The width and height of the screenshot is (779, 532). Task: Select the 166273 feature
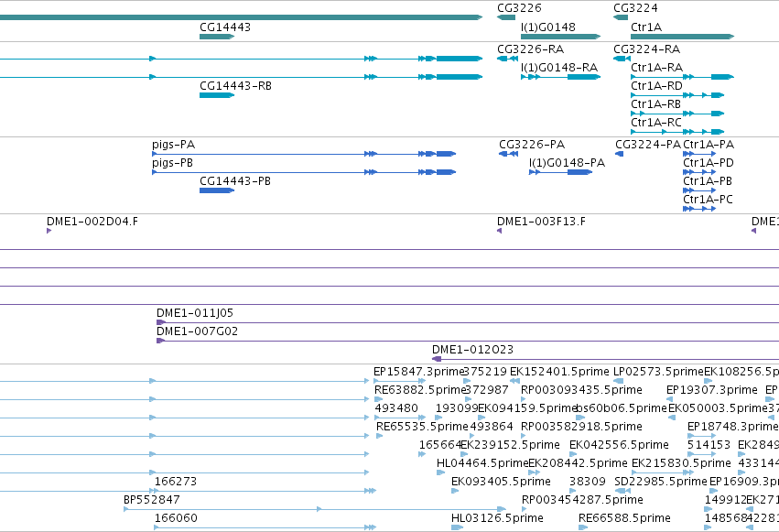point(265,491)
